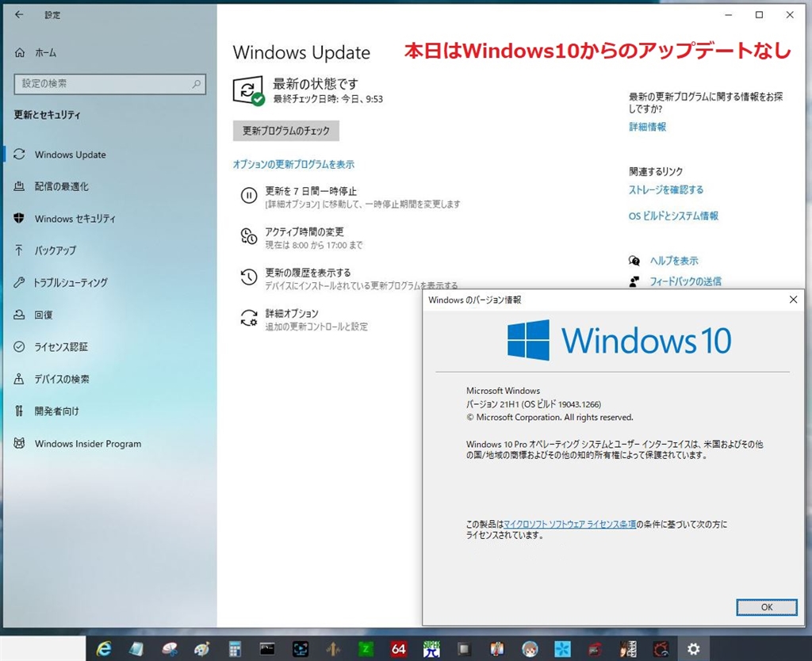Click バージョン 21H1 build text
Screen dimensions: 812x661
[534, 404]
